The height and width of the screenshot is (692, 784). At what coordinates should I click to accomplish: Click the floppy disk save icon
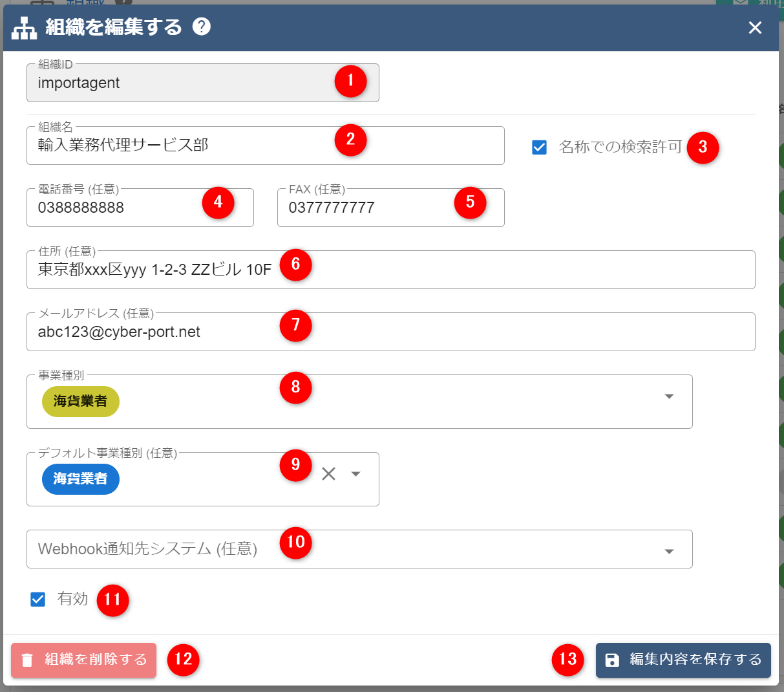[x=612, y=660]
